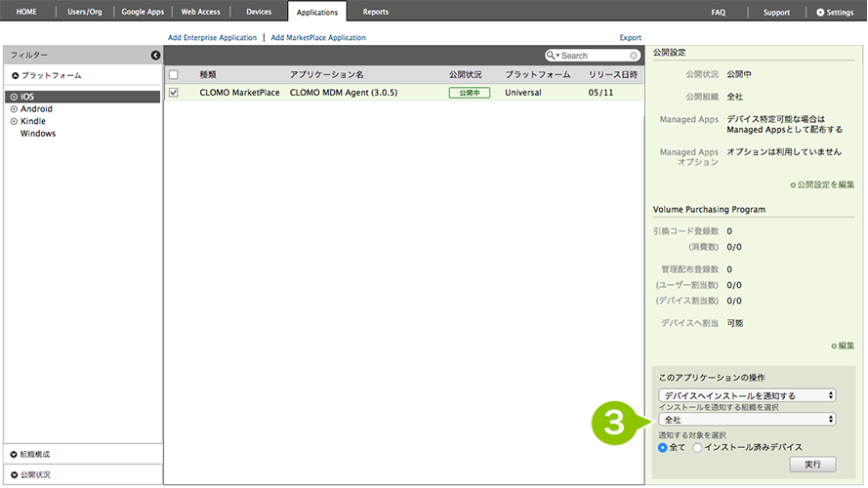Uncheck the CLOMO MarketPlace row checkbox
The width and height of the screenshot is (868, 488).
click(174, 93)
